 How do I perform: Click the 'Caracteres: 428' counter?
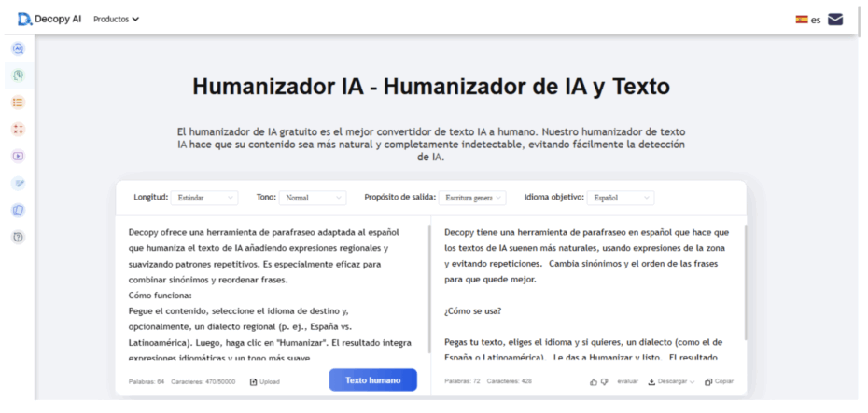tap(510, 381)
